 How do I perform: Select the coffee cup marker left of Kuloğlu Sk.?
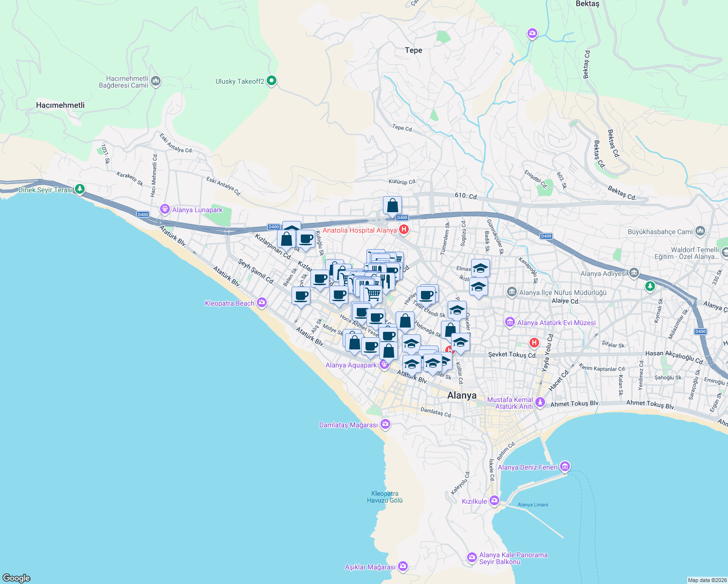pos(306,240)
